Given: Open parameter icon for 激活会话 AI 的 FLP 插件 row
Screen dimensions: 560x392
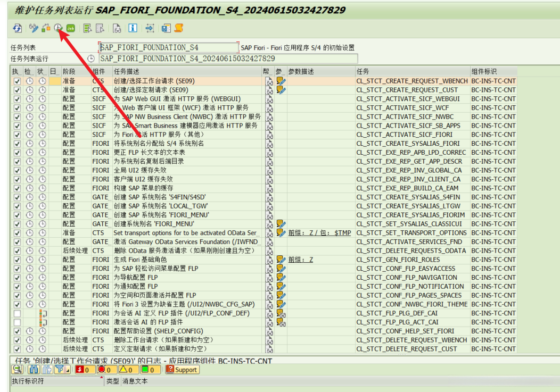Looking at the screenshot, I should [281, 322].
